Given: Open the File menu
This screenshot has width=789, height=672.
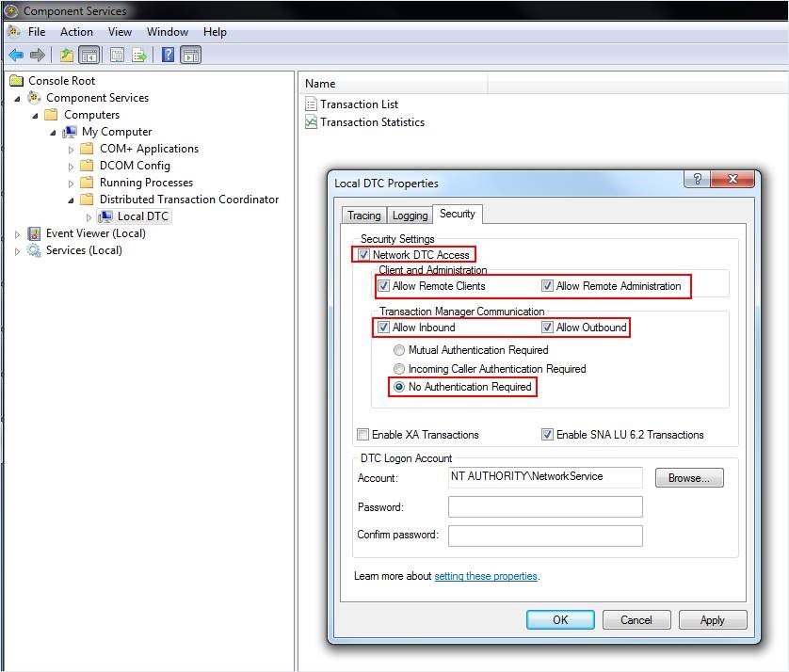Looking at the screenshot, I should pos(37,32).
